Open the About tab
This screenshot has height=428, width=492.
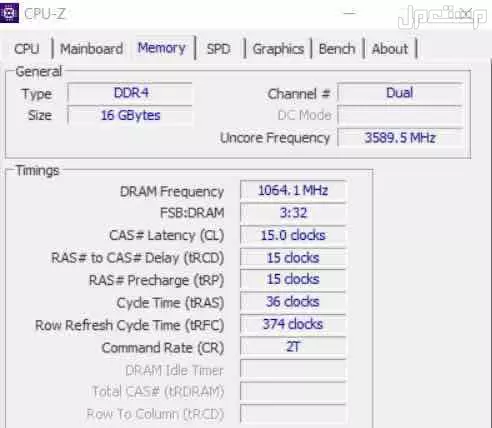coord(389,49)
